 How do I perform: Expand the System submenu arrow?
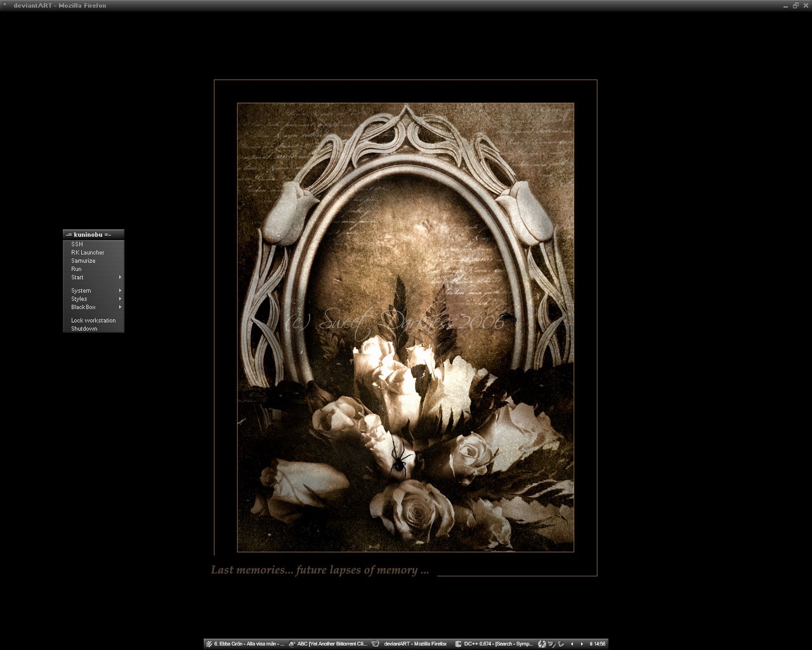point(120,291)
